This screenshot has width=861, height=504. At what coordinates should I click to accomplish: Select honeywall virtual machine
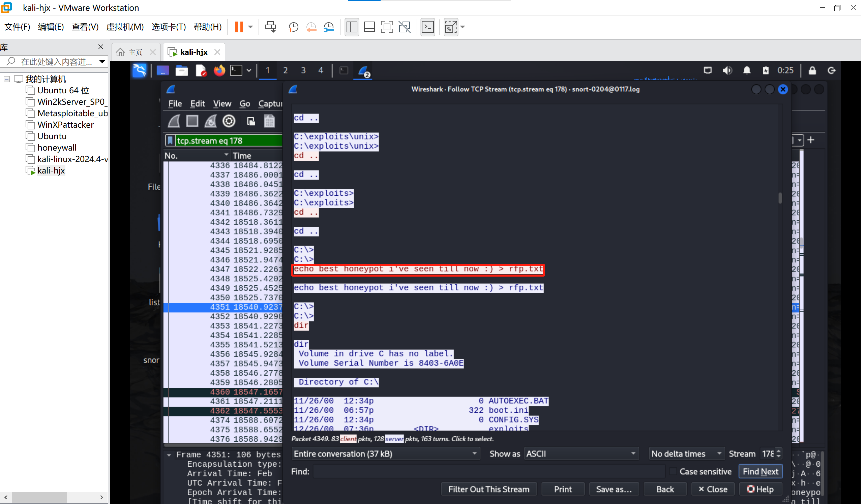(x=57, y=148)
